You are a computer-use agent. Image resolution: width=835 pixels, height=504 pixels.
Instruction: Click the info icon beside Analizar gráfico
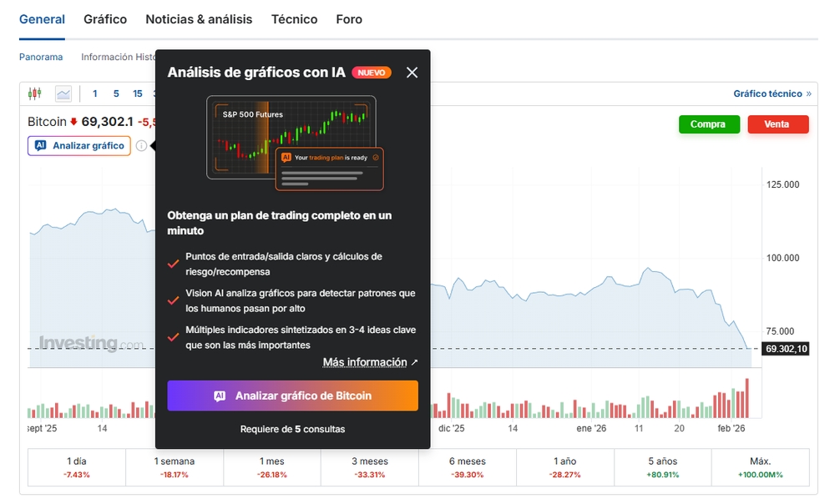tap(141, 146)
